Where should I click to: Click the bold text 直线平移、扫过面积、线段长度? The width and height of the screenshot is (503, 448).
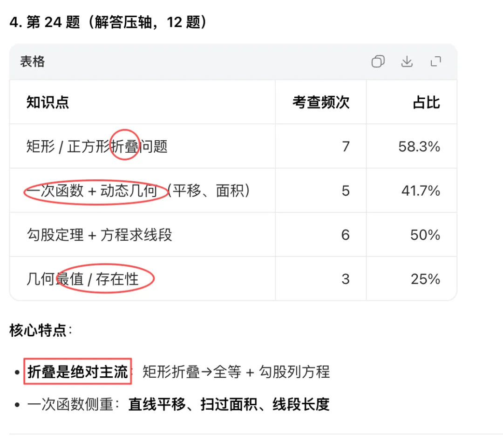pos(229,404)
